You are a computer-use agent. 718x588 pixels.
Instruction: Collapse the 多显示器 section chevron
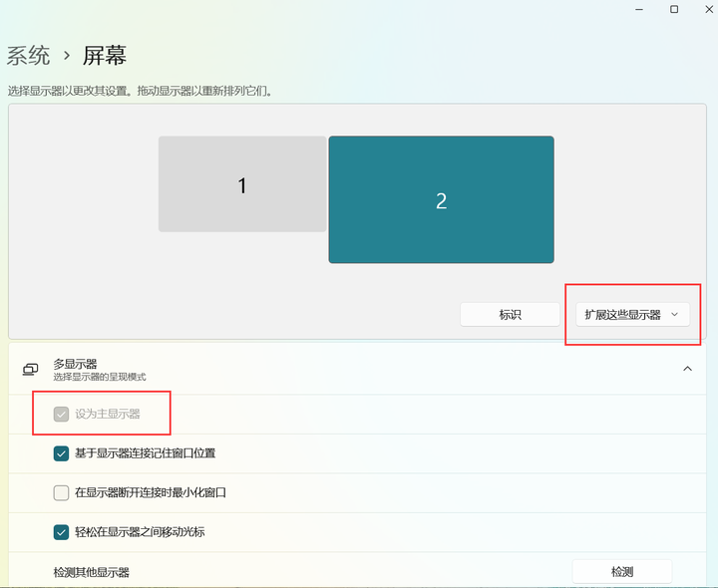687,369
